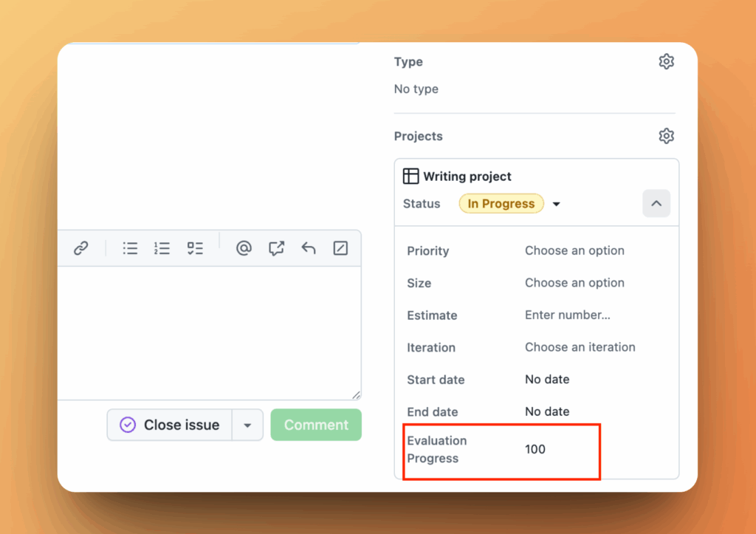Choose an option for Priority
756x534 pixels.
(x=574, y=250)
